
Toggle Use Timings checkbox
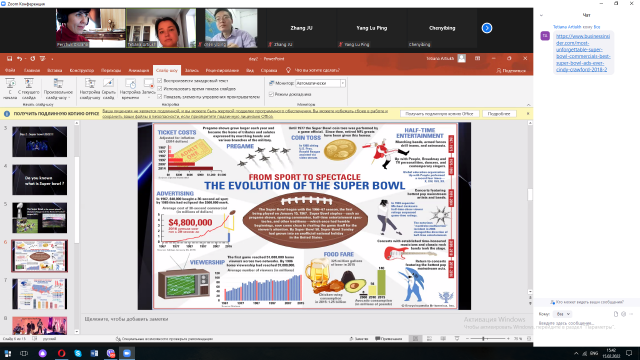160,89
